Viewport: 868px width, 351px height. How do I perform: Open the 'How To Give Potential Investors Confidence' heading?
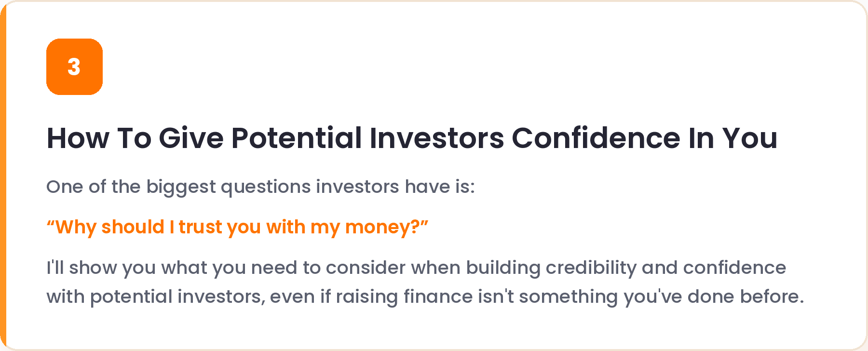click(x=412, y=138)
